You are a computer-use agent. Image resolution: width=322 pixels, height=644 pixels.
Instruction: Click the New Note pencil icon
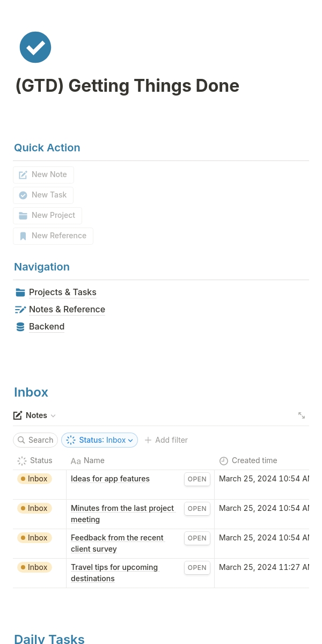23,175
